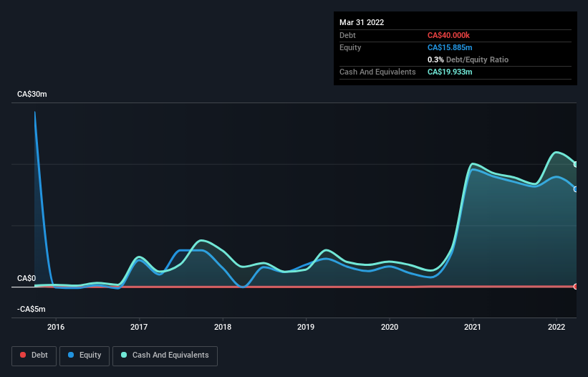Screen dimensions: 588x377
Task: Click the CA$15.885m equity value
Action: coord(450,47)
